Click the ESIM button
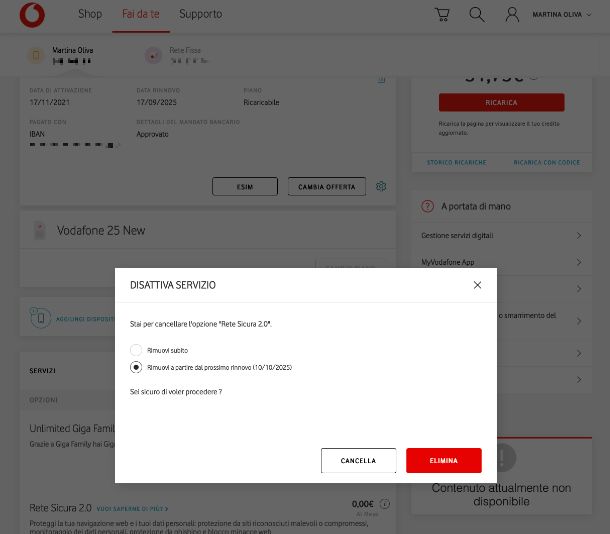Screen dimensions: 610x534 [x=245, y=187]
